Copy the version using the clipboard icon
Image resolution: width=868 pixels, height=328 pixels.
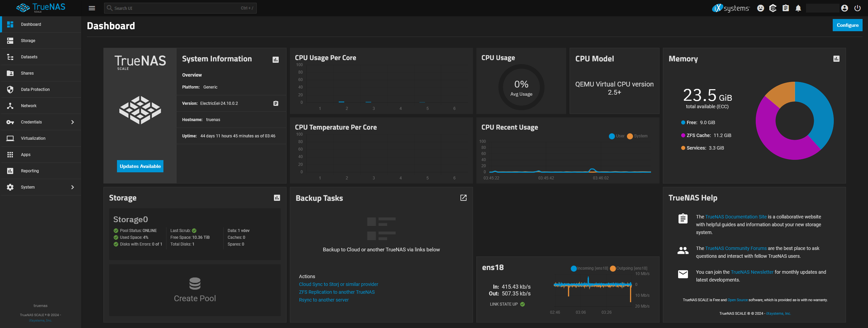click(x=275, y=103)
